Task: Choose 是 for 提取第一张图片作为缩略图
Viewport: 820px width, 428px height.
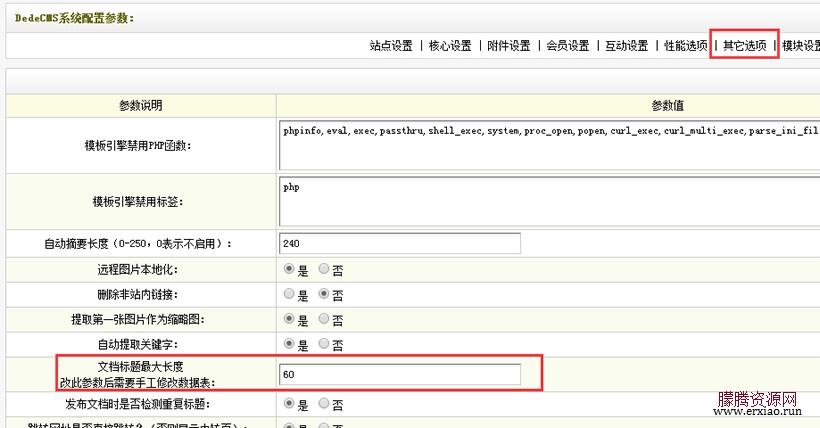Action: pos(289,319)
